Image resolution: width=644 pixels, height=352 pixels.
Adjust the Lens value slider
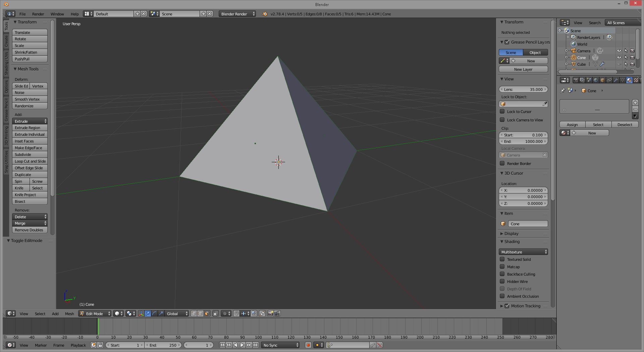(523, 90)
